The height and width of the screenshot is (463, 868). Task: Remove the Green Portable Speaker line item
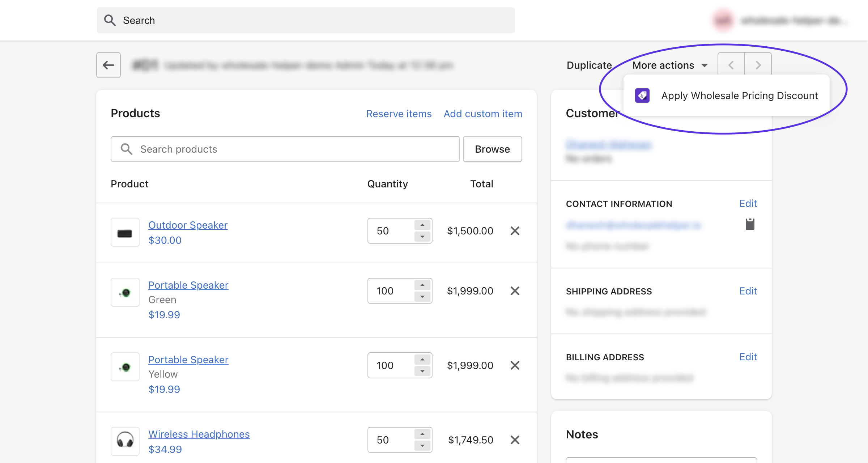coord(515,291)
